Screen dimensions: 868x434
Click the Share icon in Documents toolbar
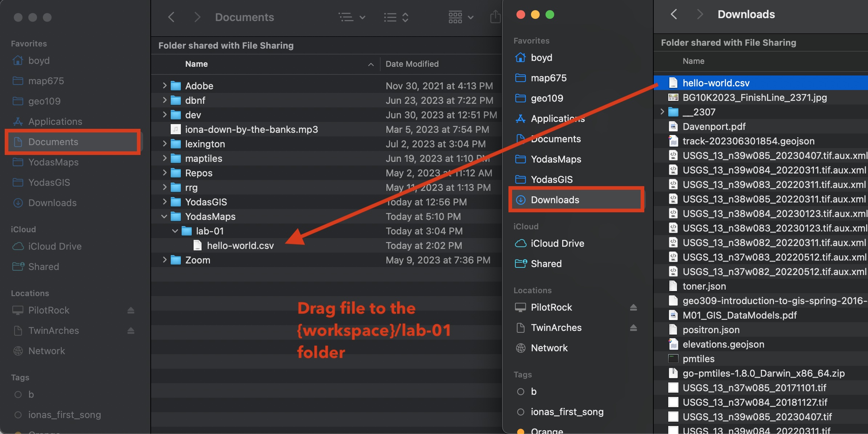[x=495, y=17]
